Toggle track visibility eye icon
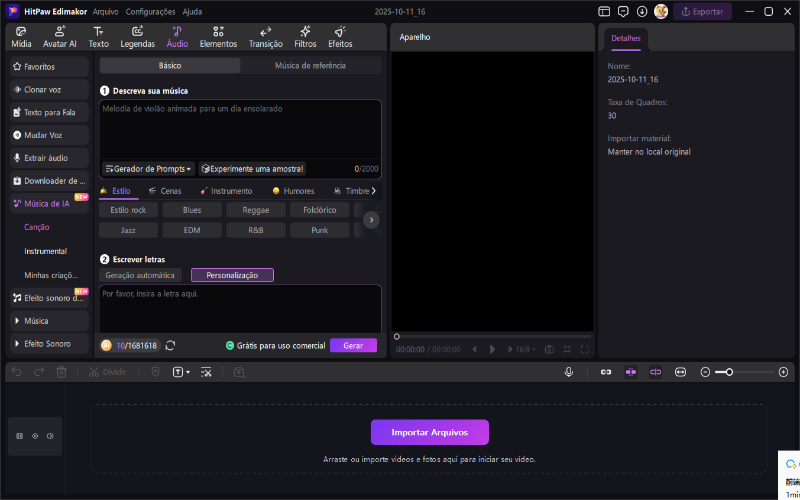The image size is (800, 500). coord(35,436)
